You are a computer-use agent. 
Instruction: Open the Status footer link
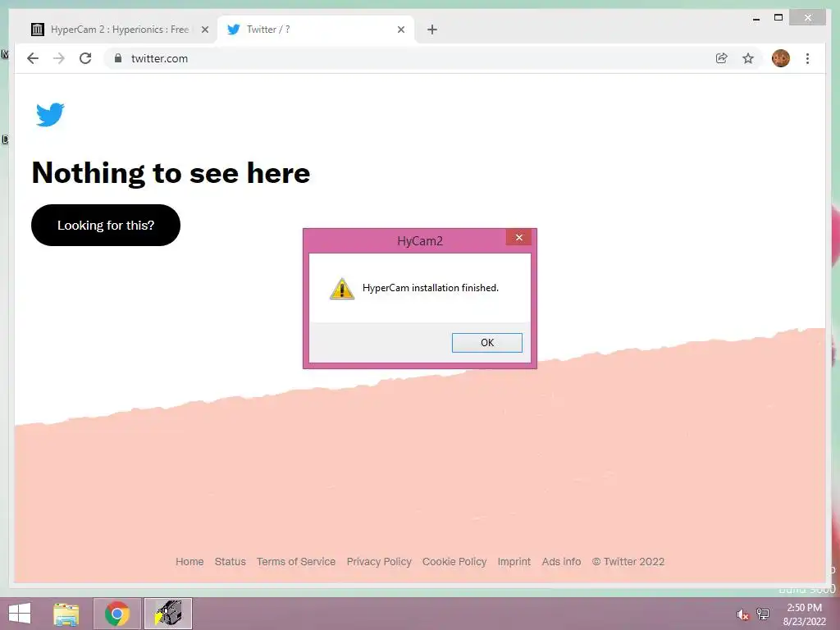tap(231, 561)
